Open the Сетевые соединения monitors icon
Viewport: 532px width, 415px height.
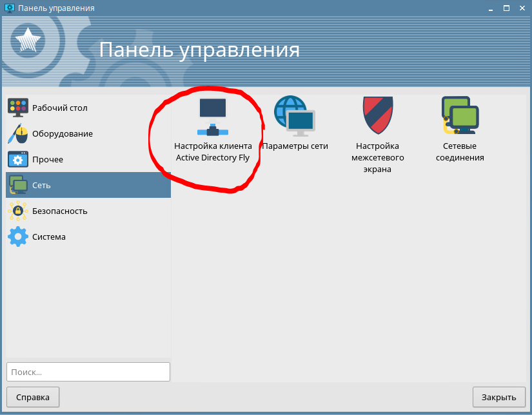[x=459, y=116]
